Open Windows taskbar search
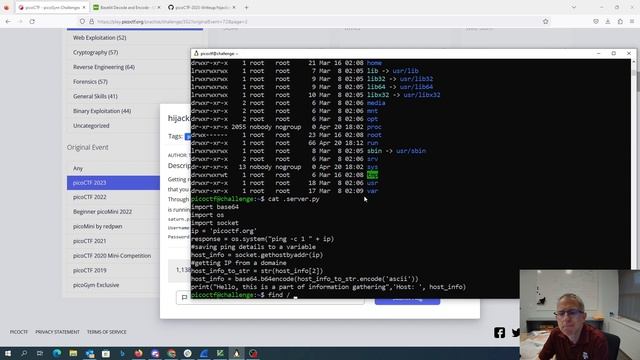This screenshot has width=640, height=360. (24, 353)
